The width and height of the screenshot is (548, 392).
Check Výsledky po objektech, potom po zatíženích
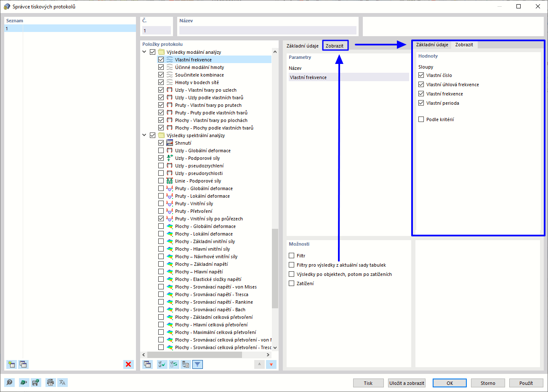(292, 274)
